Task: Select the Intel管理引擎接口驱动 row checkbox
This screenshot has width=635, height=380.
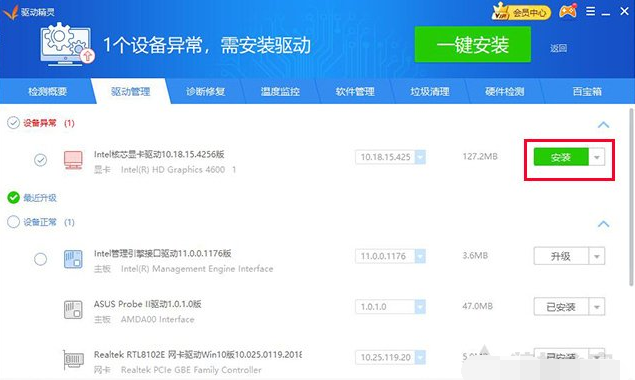Action: point(40,259)
